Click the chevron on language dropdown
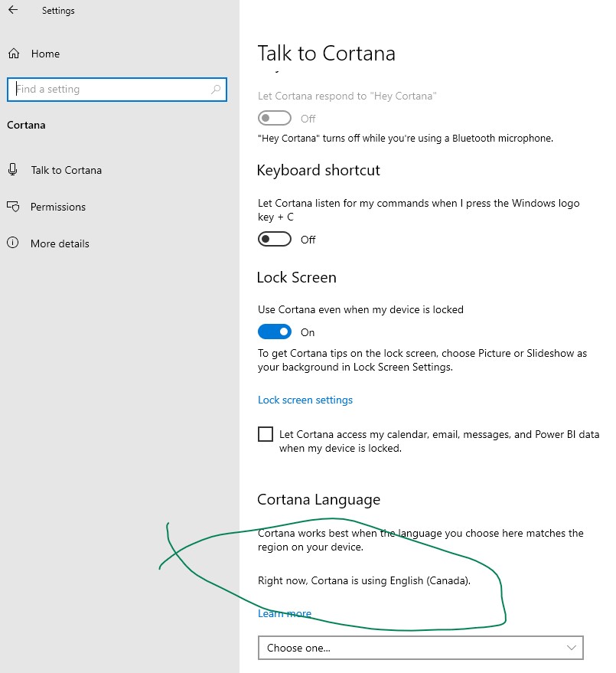This screenshot has height=673, width=616. click(x=571, y=648)
